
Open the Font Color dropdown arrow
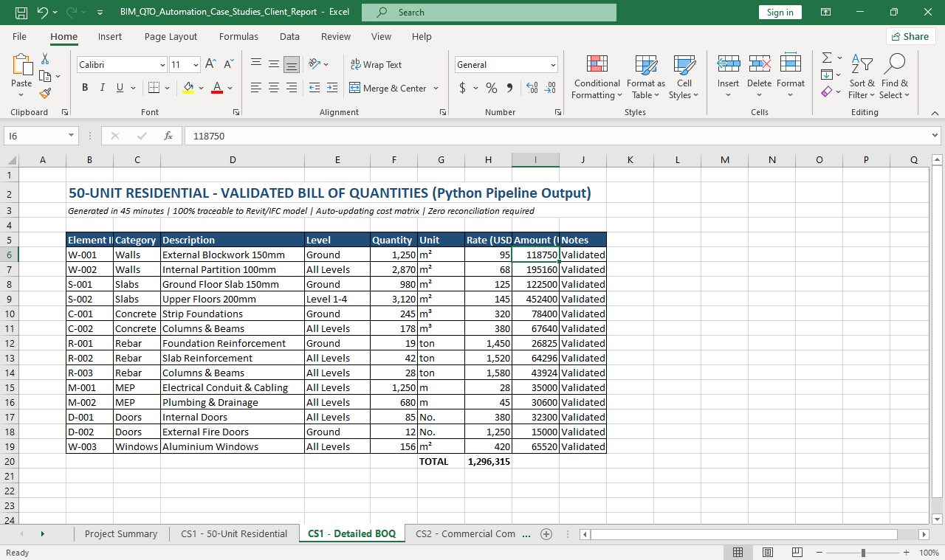230,88
